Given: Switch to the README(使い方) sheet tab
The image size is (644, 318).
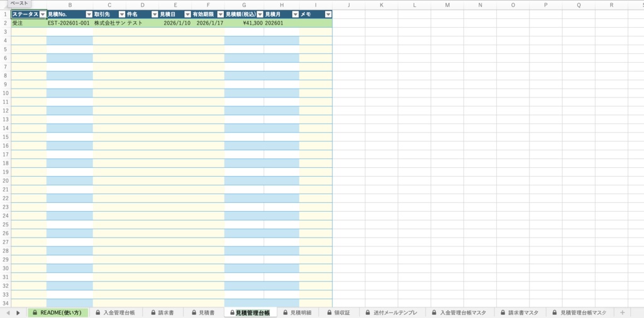Looking at the screenshot, I should (58, 313).
